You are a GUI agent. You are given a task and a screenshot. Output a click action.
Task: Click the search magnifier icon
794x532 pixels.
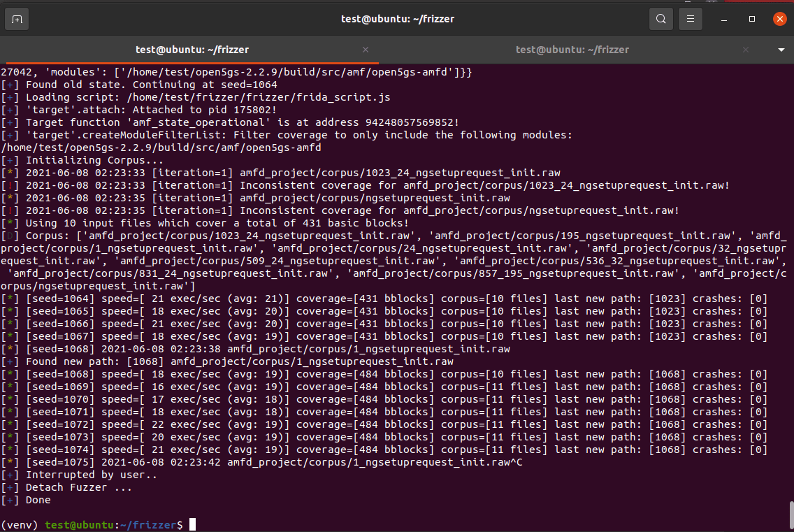(x=661, y=20)
